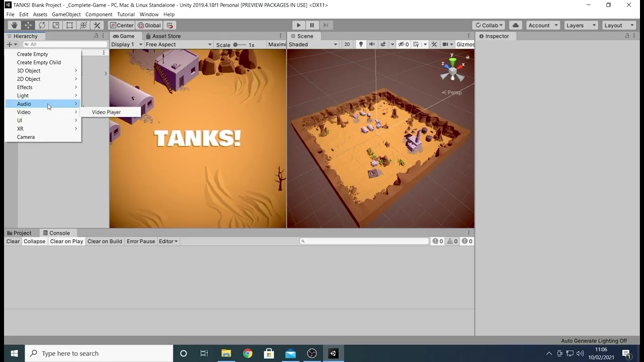Open the Layers dropdown
644x362 pixels.
581,25
